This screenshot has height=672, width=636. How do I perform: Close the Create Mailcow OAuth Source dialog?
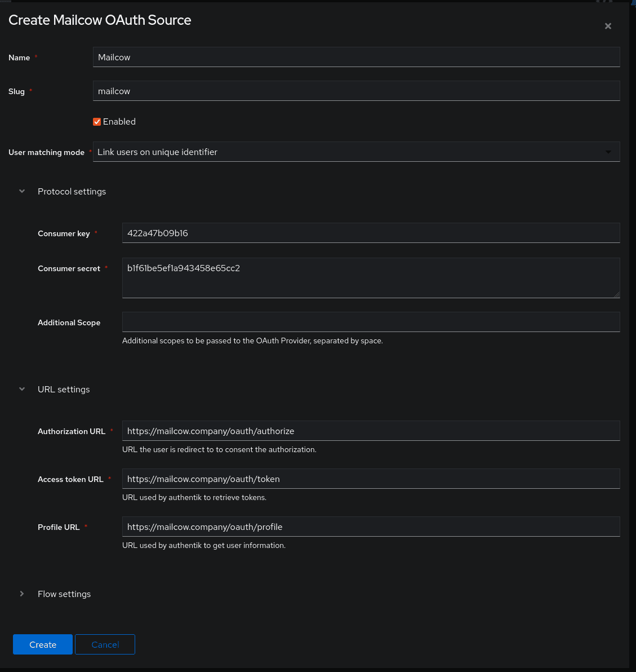coord(608,26)
